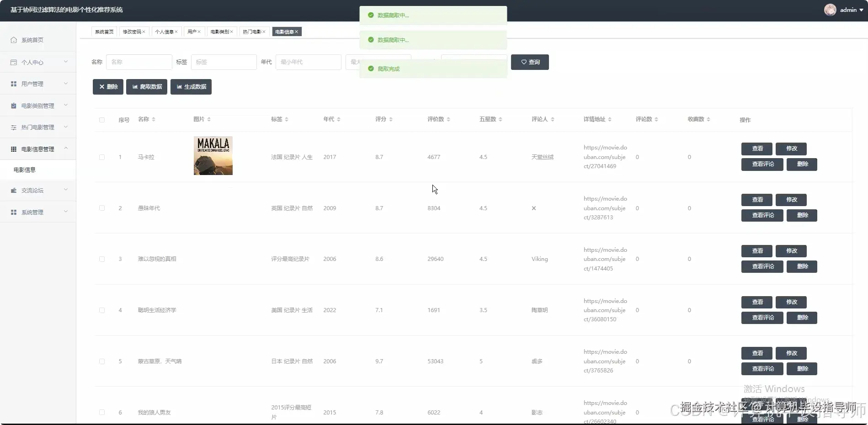Sort the table by 评论数 column arrows
This screenshot has width=868, height=425.
click(656, 119)
